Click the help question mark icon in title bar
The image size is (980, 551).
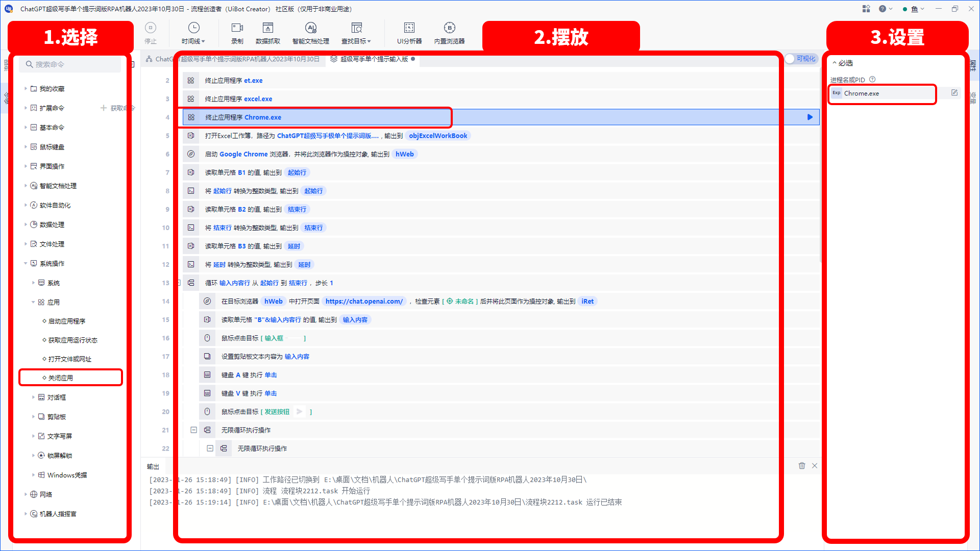point(883,9)
